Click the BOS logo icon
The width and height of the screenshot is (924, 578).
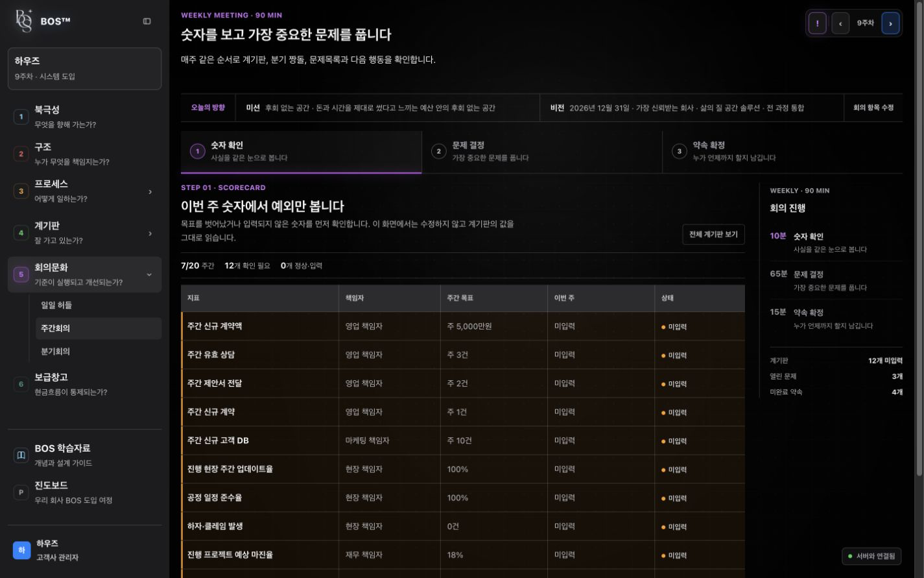pyautogui.click(x=23, y=21)
